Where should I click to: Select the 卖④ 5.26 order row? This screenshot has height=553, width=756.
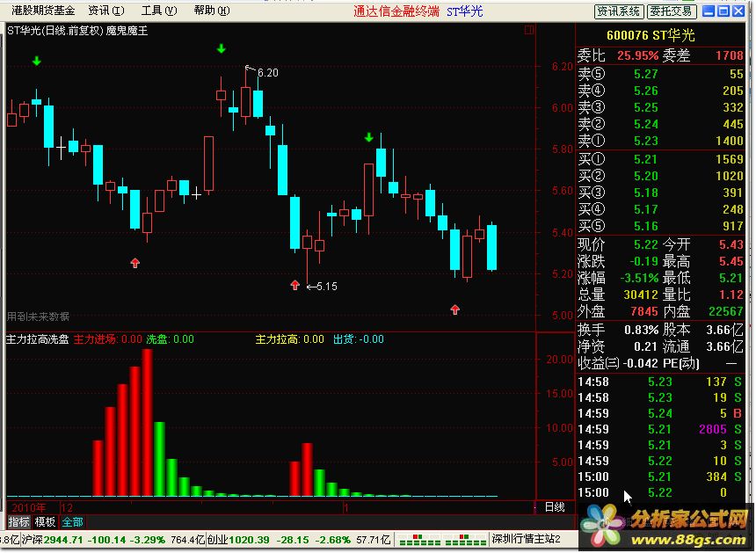pyautogui.click(x=660, y=91)
